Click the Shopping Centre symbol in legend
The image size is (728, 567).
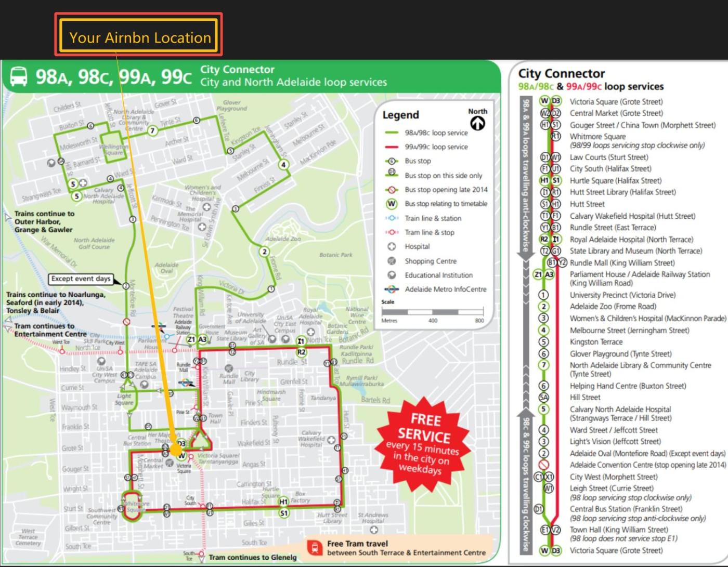[392, 261]
